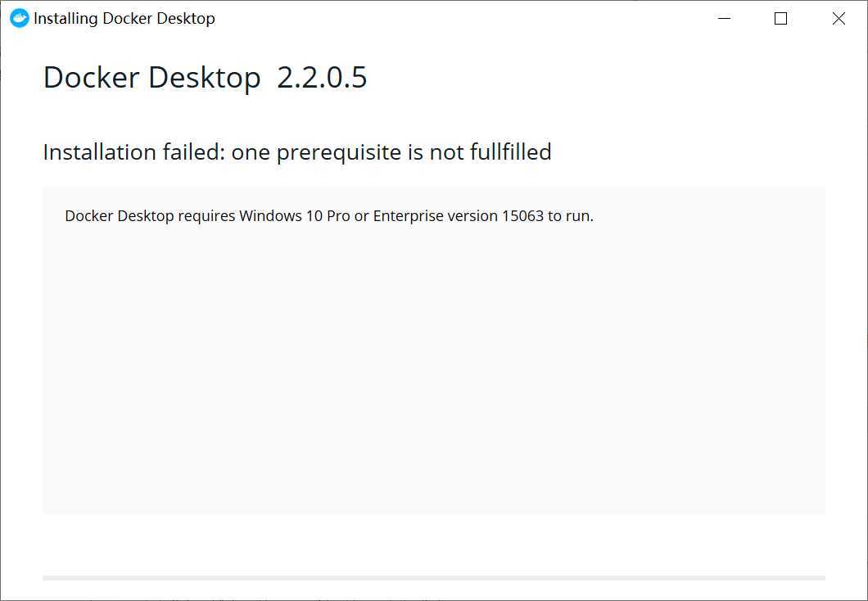
Task: Click the Windows 10 Pro requirement message
Action: click(x=329, y=216)
